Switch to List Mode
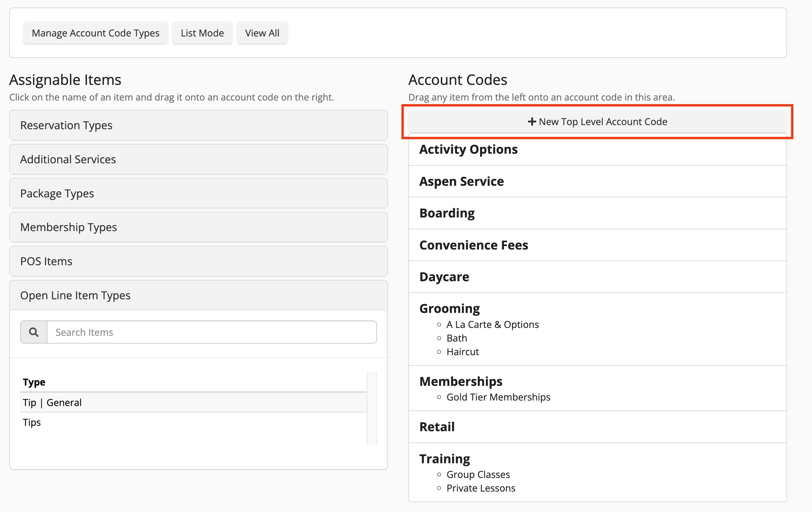This screenshot has height=512, width=812. (202, 33)
